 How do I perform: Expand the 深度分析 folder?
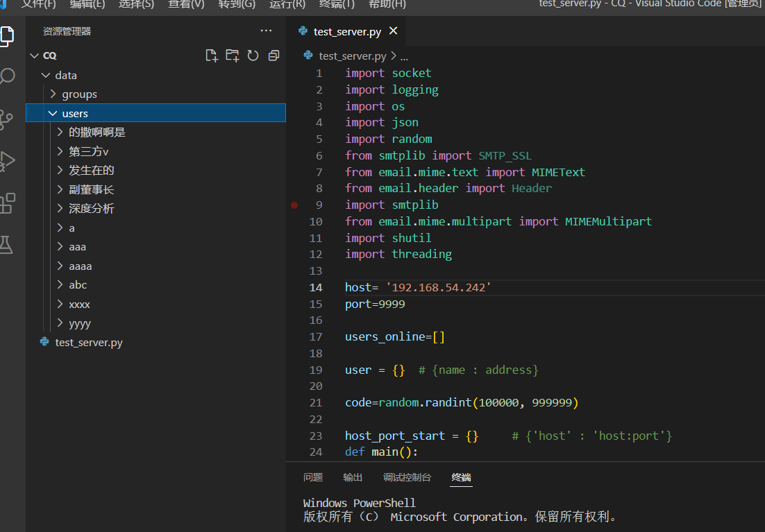(91, 209)
